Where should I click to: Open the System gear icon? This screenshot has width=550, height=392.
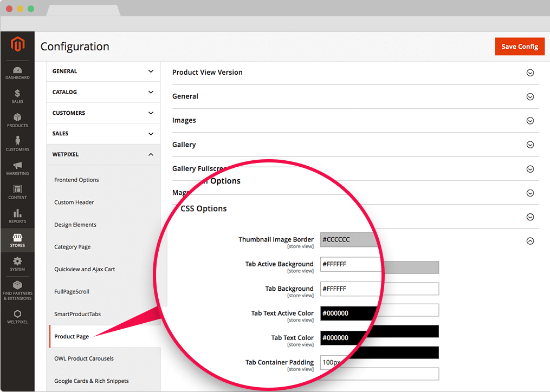17,264
